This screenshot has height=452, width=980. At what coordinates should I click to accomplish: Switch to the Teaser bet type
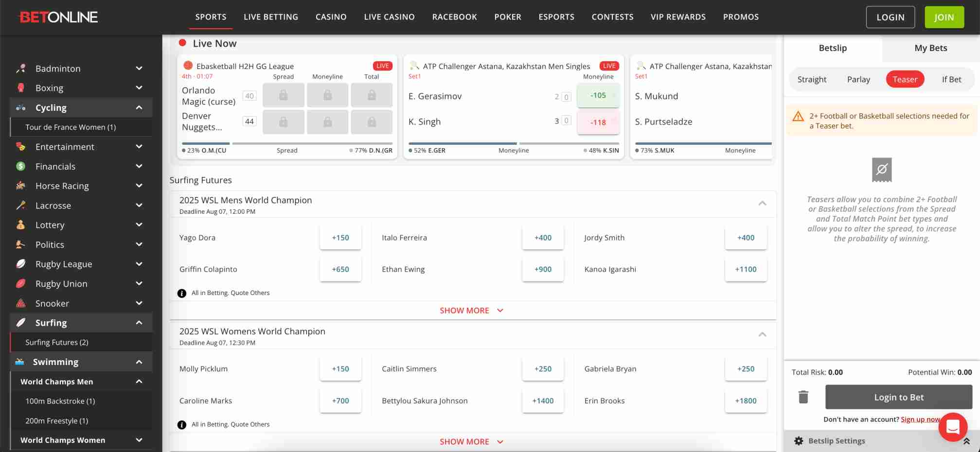point(905,79)
